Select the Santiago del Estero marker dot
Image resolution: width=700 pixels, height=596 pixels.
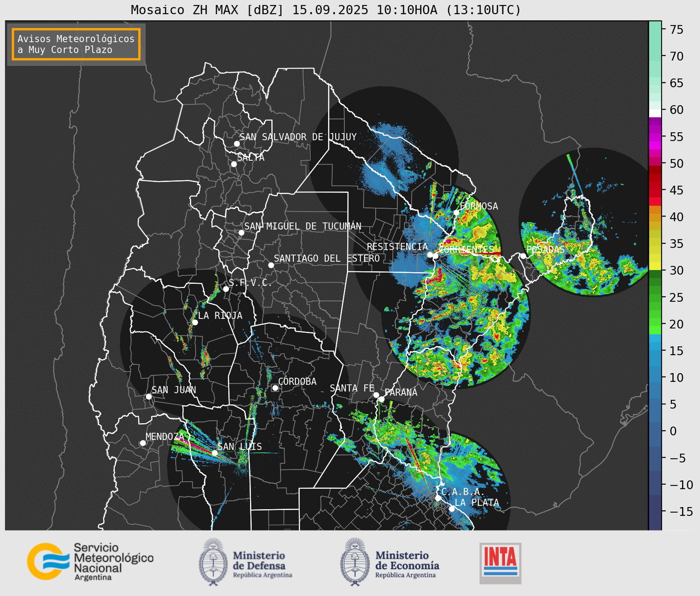[x=271, y=265]
